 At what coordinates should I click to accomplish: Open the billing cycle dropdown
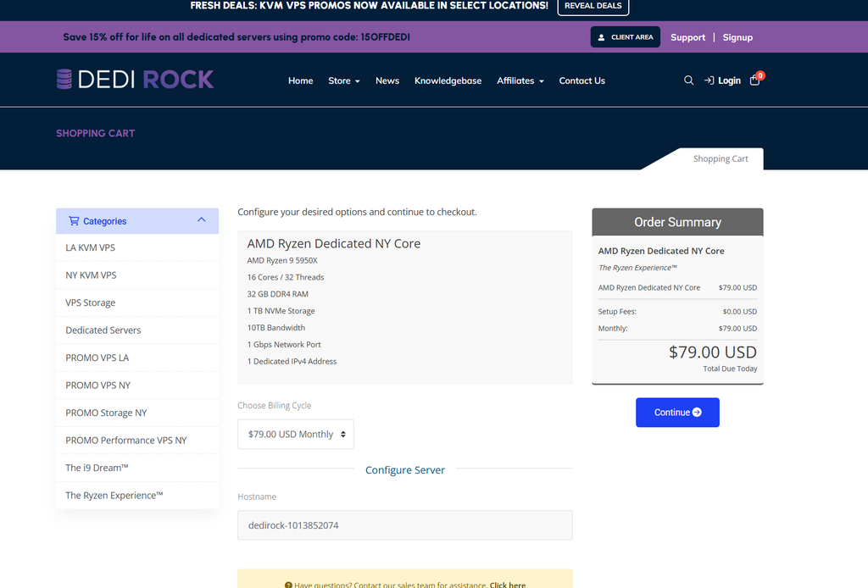point(296,435)
